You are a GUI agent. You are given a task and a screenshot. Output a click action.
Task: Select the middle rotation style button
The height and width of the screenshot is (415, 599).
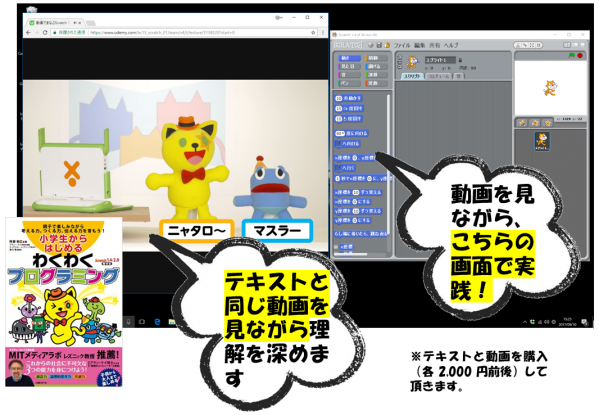(x=400, y=62)
